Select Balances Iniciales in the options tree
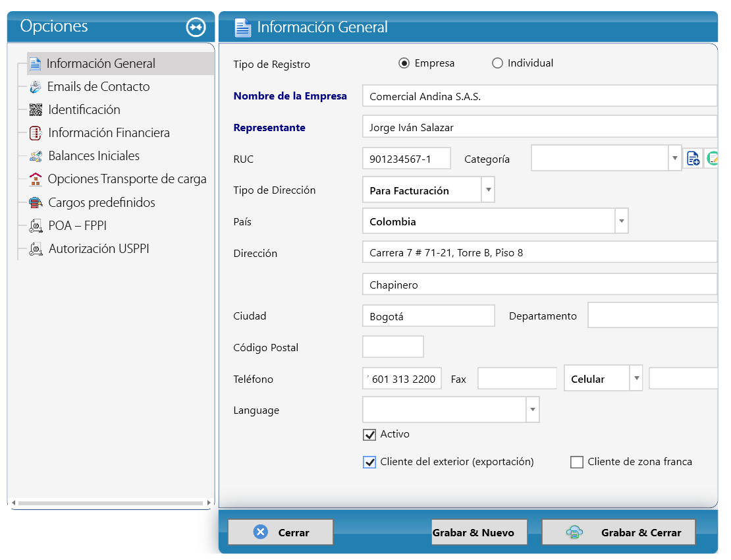 pos(94,155)
